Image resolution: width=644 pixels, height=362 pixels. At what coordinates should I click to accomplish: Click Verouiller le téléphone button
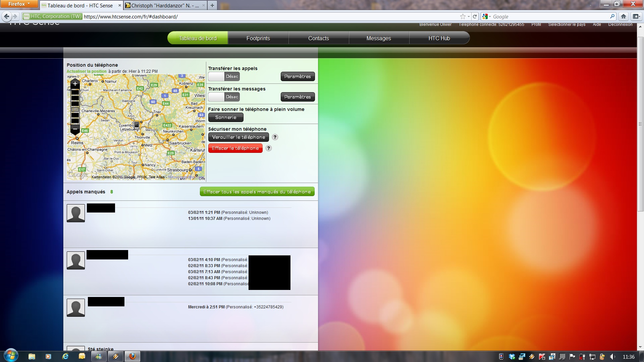coord(238,137)
